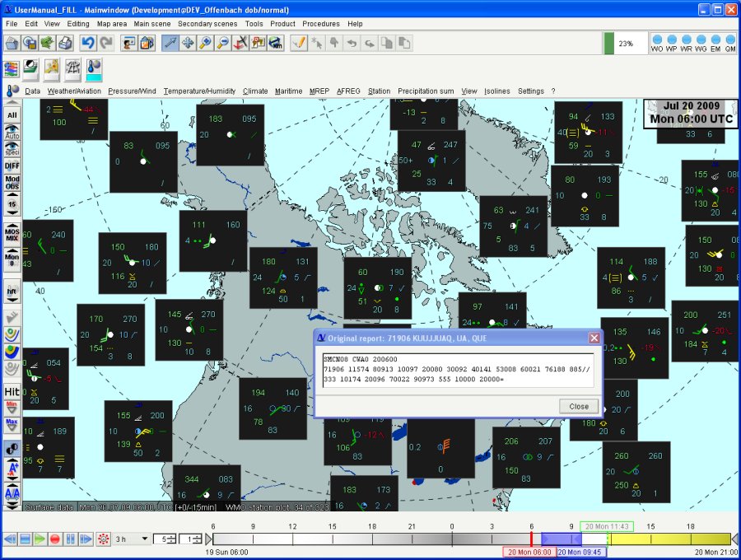Click Close in Original report dialog
Image resolution: width=741 pixels, height=560 pixels.
tap(579, 407)
